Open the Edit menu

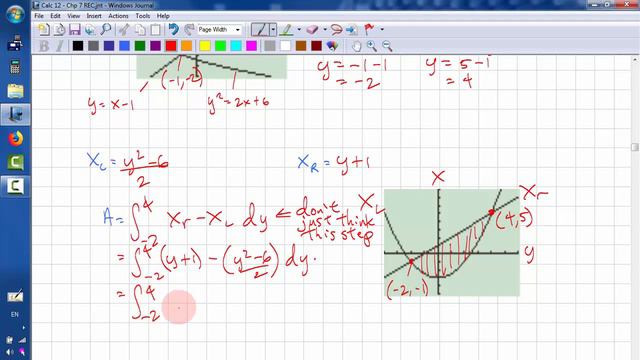coord(56,16)
